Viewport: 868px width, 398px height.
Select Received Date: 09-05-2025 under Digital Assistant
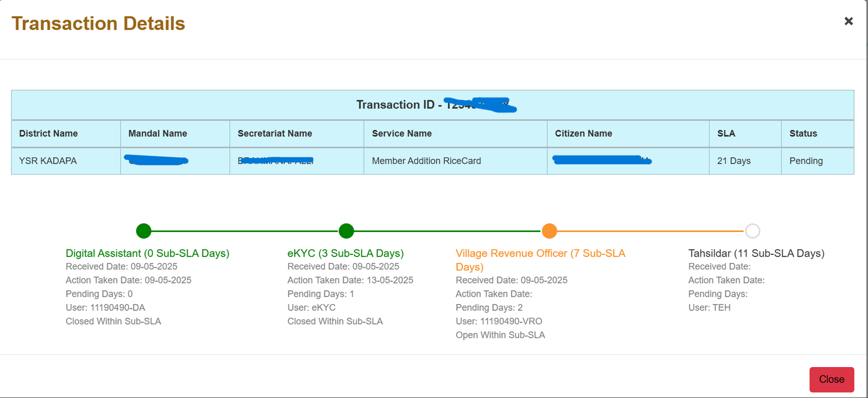[122, 267]
